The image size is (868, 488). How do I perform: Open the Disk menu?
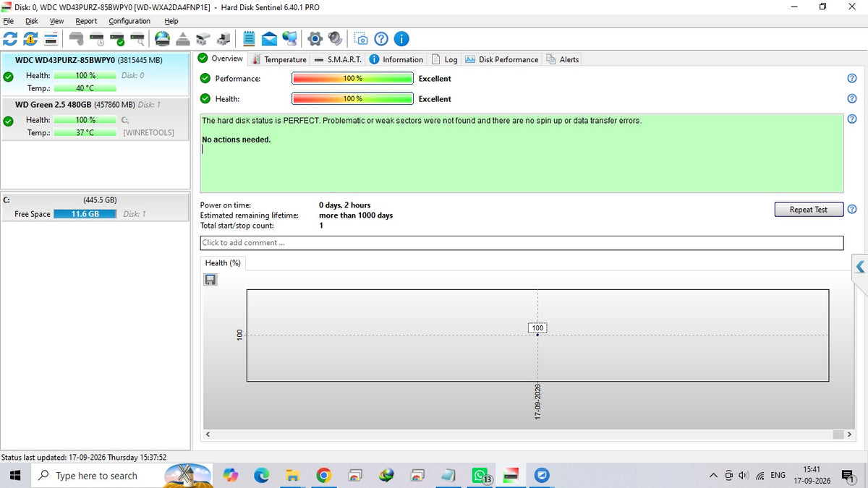click(x=31, y=21)
